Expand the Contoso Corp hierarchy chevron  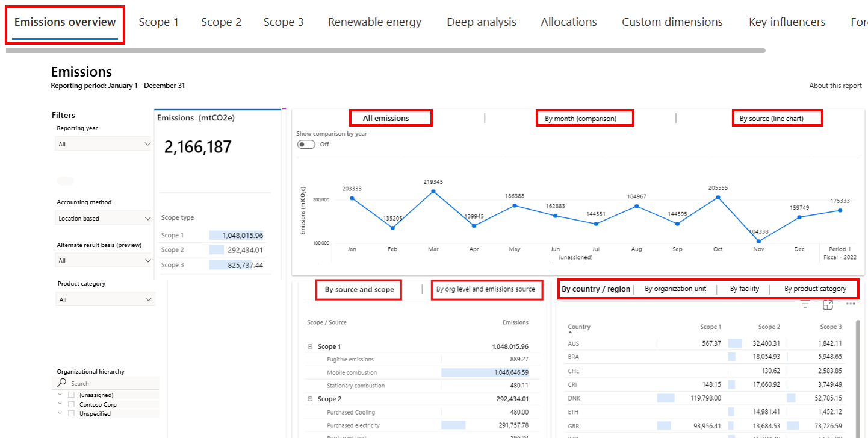tap(60, 404)
